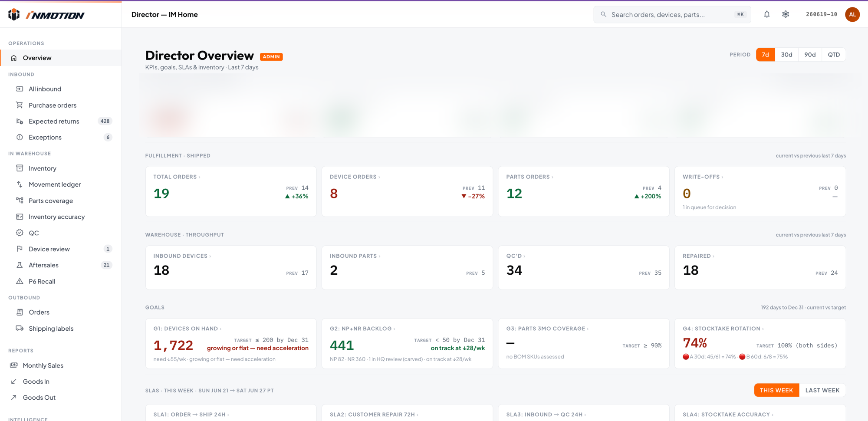Expand the WRITE-OFFS card chevron
Image resolution: width=868 pixels, height=421 pixels.
(x=722, y=177)
